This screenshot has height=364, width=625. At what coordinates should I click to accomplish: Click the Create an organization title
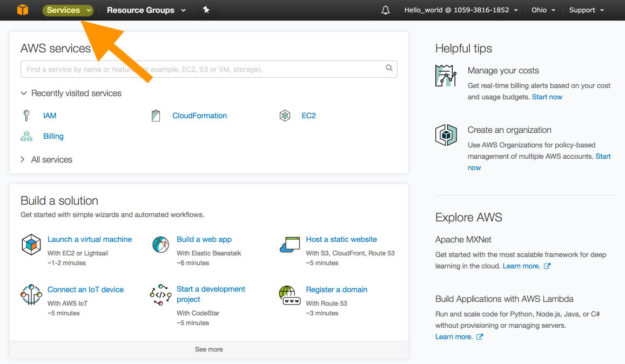coord(509,130)
